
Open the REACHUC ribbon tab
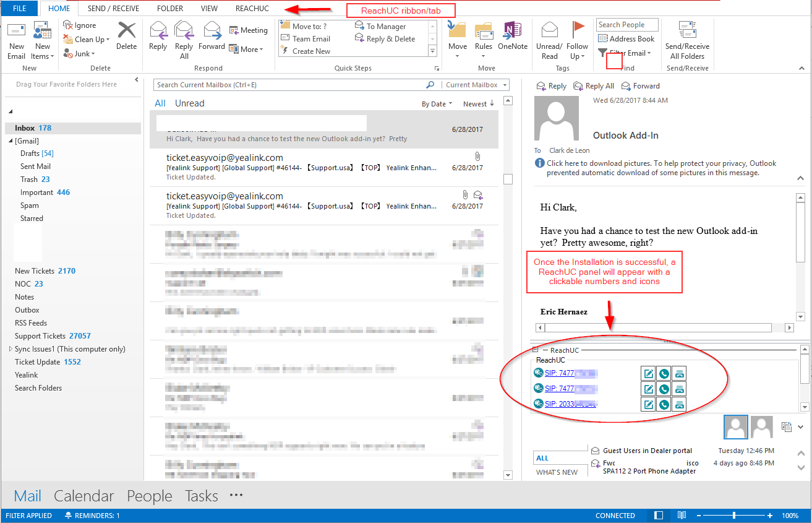(x=252, y=9)
